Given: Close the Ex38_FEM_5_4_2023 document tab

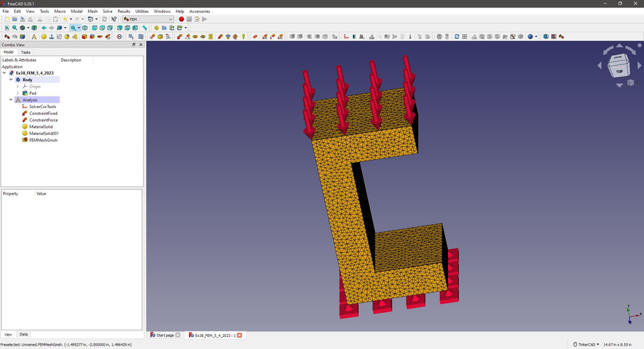Looking at the screenshot, I should click(x=239, y=335).
